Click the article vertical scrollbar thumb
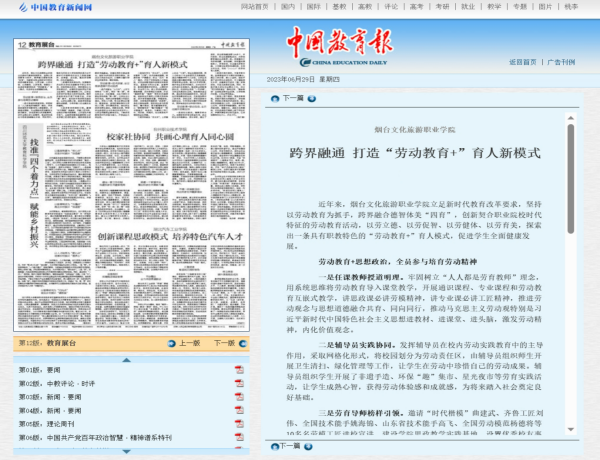This screenshot has width=600, height=460. 571,178
